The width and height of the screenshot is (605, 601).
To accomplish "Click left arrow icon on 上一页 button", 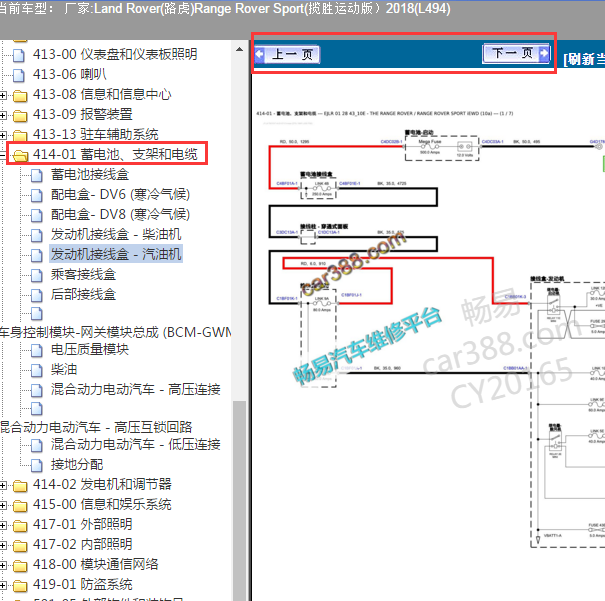I will click(x=260, y=54).
